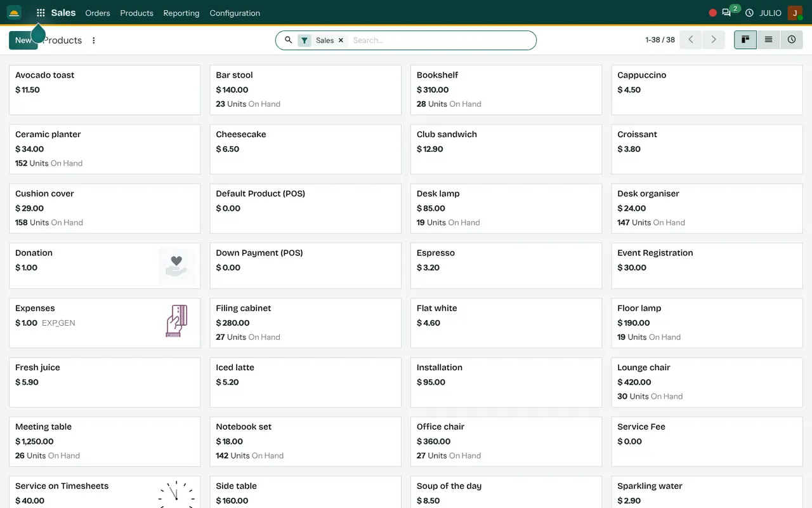Switch to list view

point(768,40)
